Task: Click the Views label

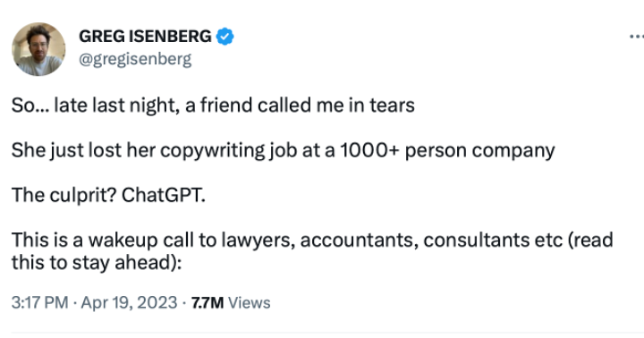Action: click(x=250, y=303)
